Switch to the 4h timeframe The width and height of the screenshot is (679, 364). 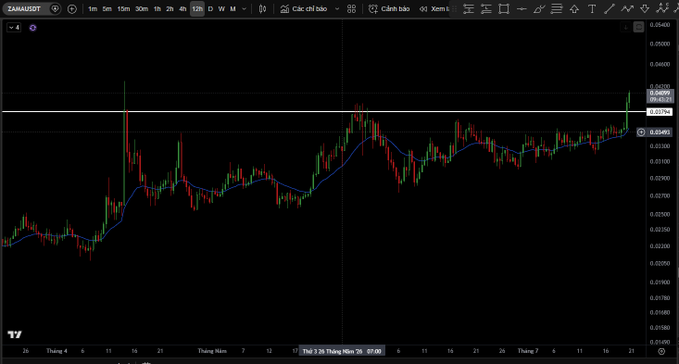coord(183,9)
